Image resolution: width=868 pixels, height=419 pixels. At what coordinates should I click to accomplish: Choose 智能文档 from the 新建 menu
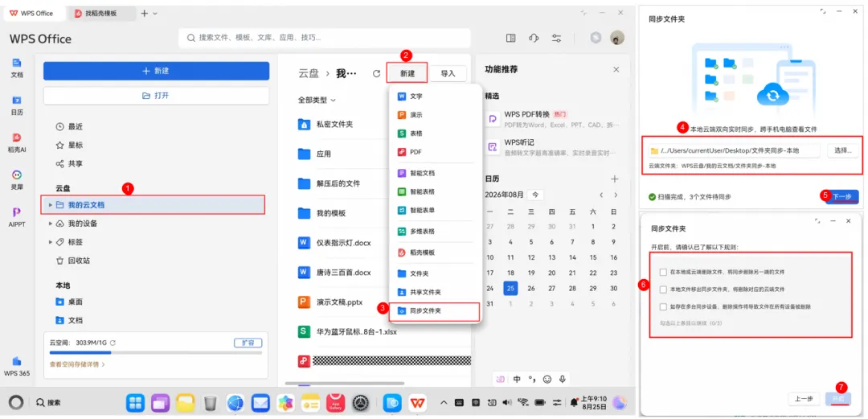[x=436, y=173]
